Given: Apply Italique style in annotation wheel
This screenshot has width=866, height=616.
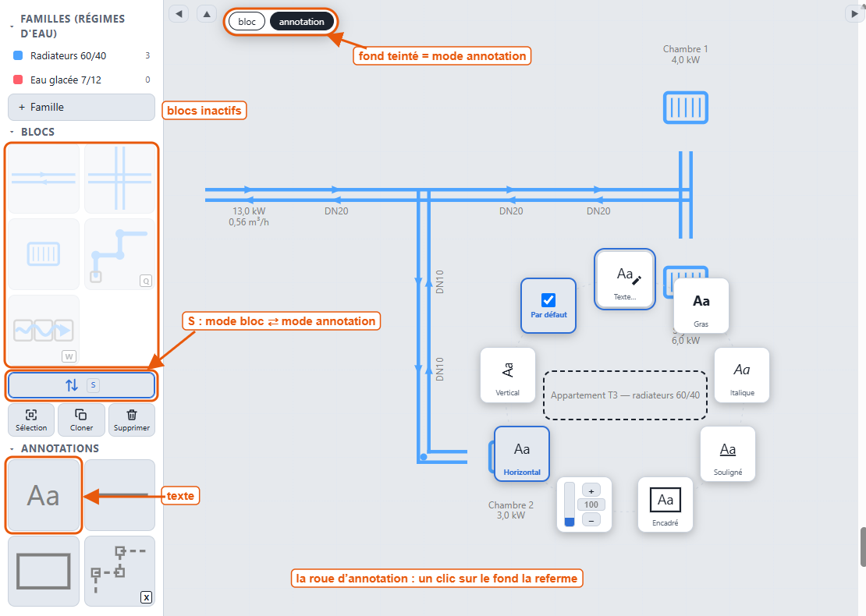Looking at the screenshot, I should (742, 375).
